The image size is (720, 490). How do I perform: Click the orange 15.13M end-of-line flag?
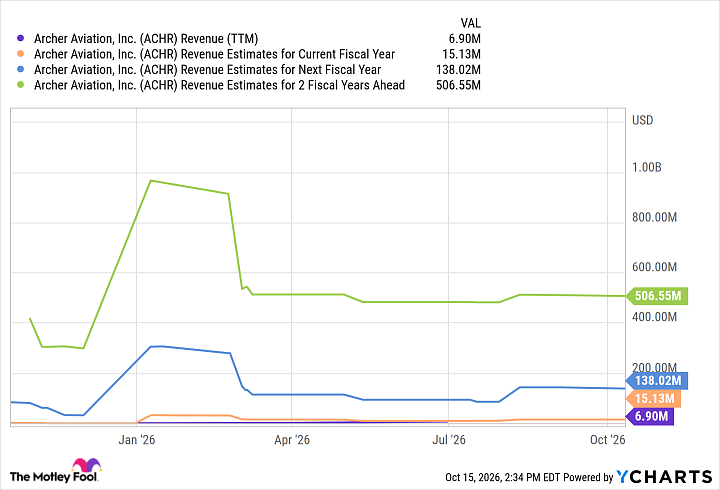click(x=654, y=399)
